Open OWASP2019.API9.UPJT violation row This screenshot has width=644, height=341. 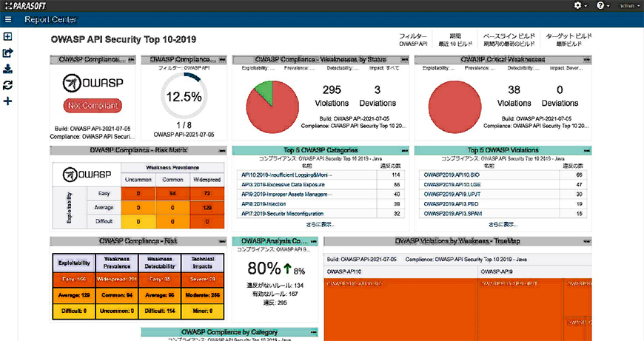pyautogui.click(x=503, y=194)
